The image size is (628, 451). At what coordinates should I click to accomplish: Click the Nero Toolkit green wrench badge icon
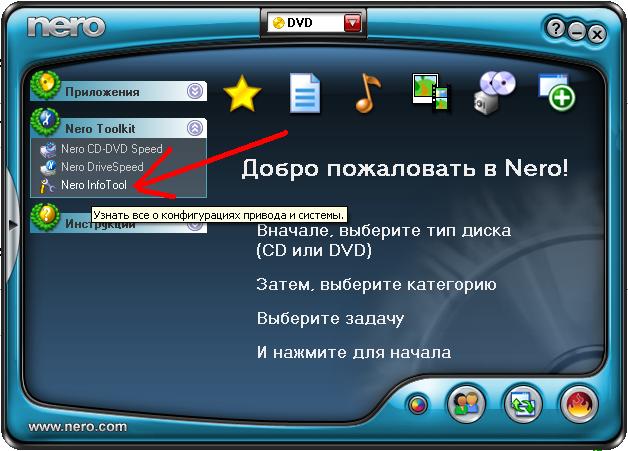point(45,122)
